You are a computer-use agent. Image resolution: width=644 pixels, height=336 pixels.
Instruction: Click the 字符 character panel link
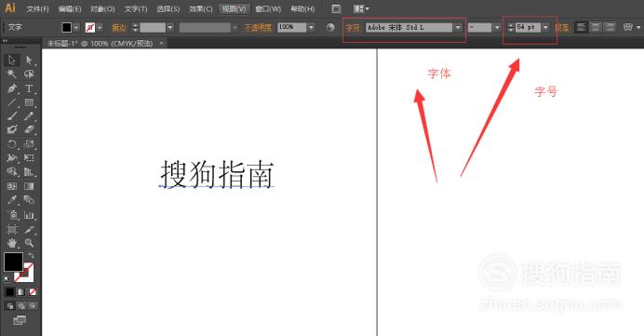click(353, 28)
